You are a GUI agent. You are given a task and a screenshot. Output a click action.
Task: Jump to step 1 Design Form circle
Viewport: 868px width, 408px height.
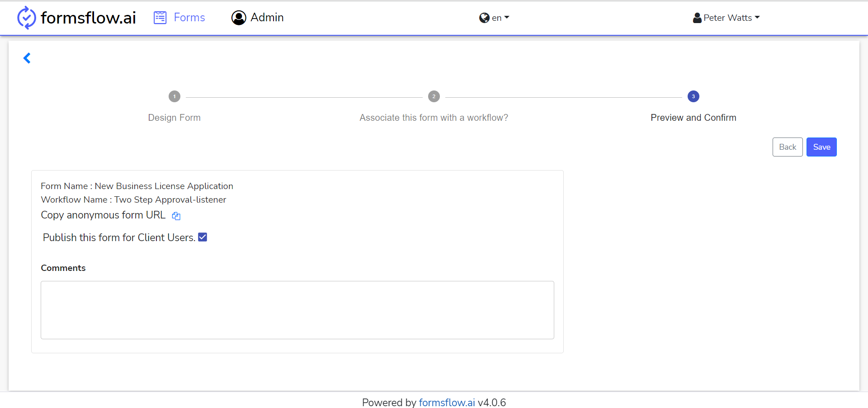[175, 96]
